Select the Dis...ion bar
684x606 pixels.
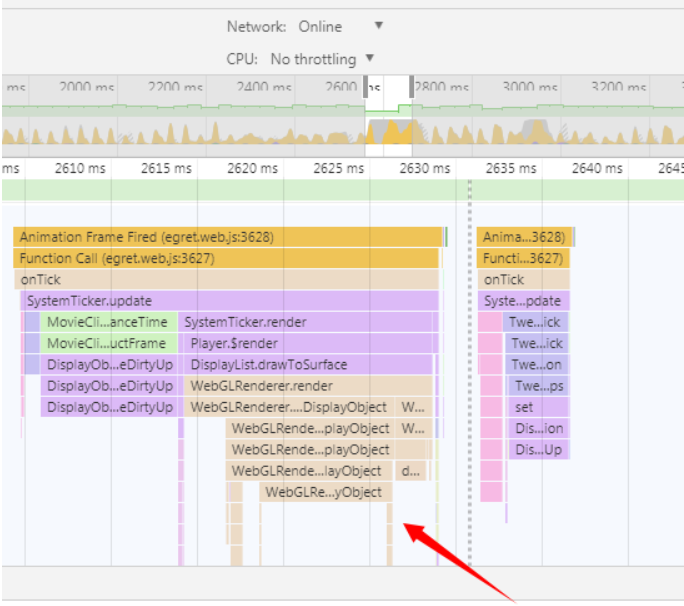539,428
